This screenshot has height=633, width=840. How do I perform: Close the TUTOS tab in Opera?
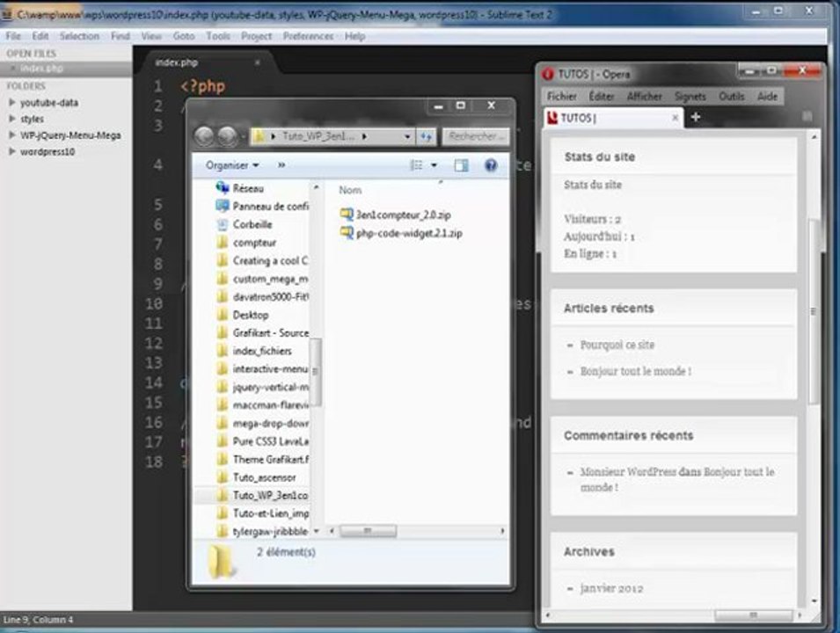click(x=675, y=118)
